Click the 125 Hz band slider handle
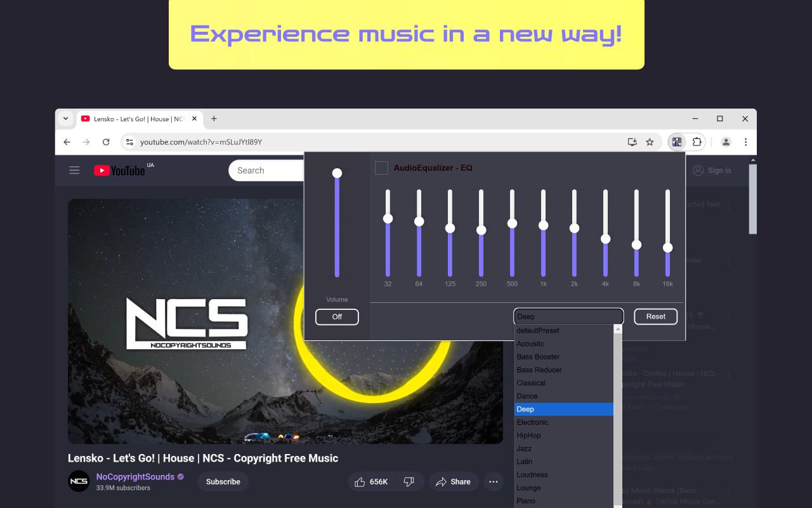The width and height of the screenshot is (812, 508). coord(450,228)
